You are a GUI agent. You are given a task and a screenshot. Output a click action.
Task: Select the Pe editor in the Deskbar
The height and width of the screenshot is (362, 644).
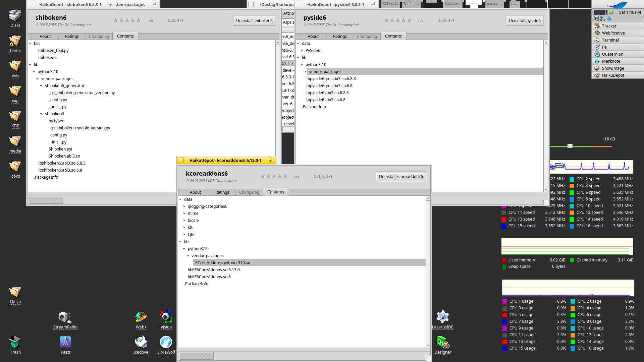618,47
